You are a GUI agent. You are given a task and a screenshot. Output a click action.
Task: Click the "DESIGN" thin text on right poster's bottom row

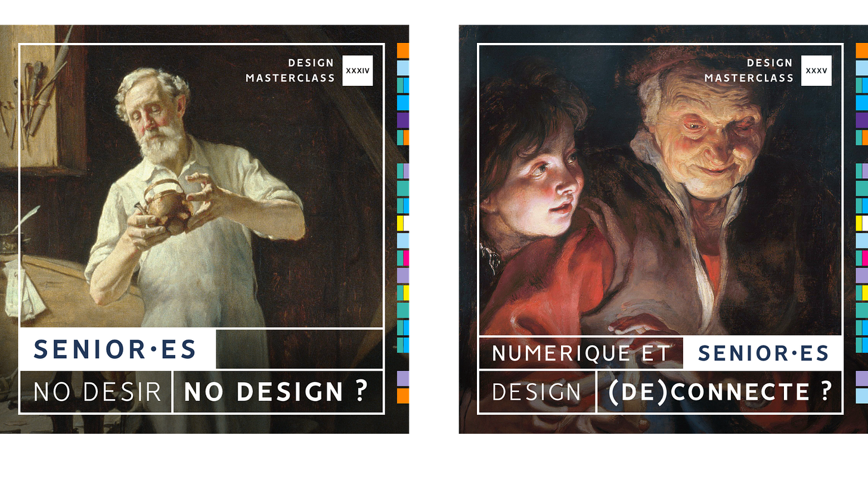(537, 392)
